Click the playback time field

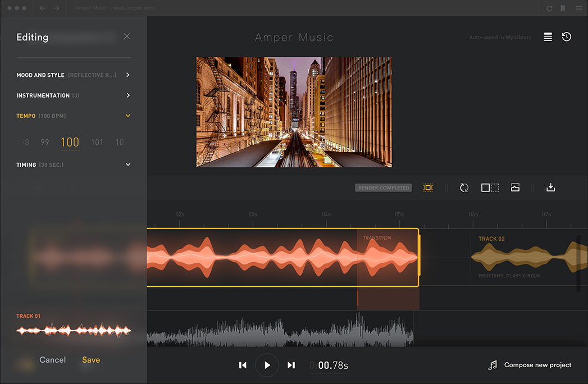pos(329,365)
